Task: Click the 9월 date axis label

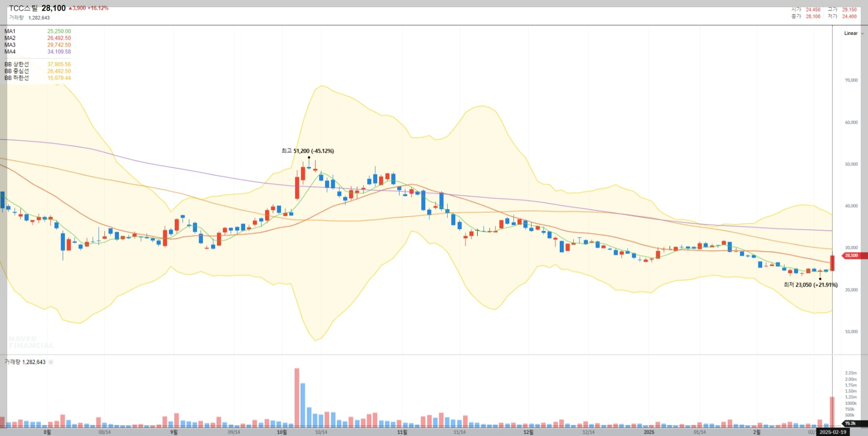Action: 174,432
